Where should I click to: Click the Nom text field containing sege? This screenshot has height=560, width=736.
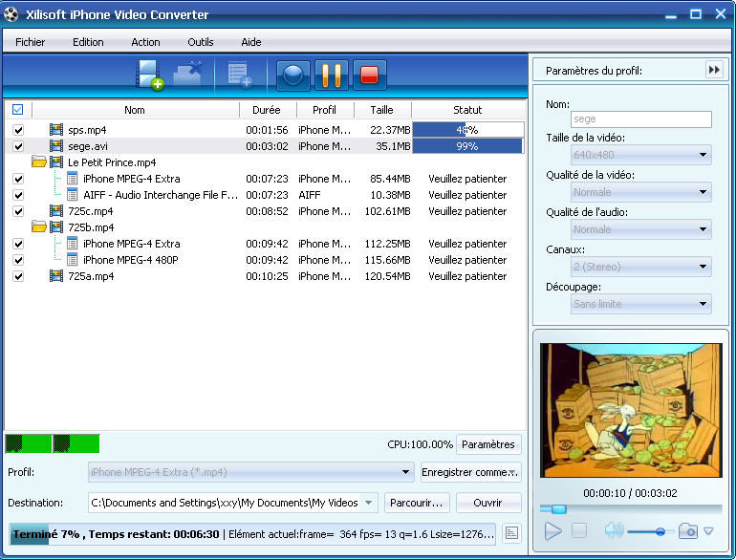(x=641, y=119)
